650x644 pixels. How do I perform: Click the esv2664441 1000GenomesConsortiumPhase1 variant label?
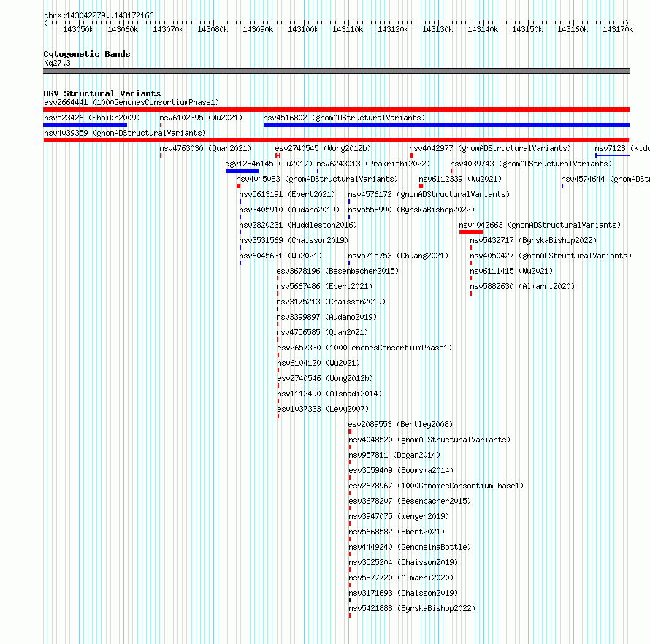tap(131, 102)
